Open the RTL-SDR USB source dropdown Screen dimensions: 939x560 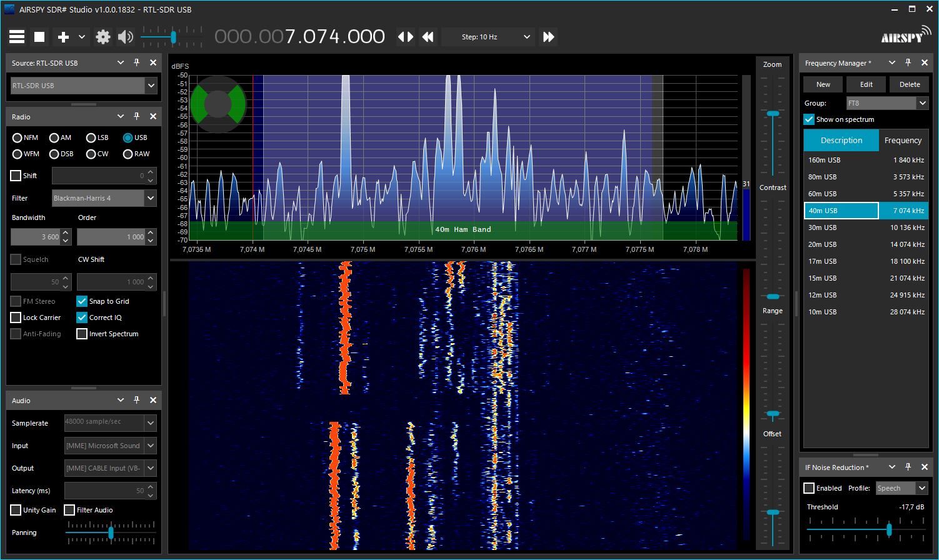pos(84,86)
